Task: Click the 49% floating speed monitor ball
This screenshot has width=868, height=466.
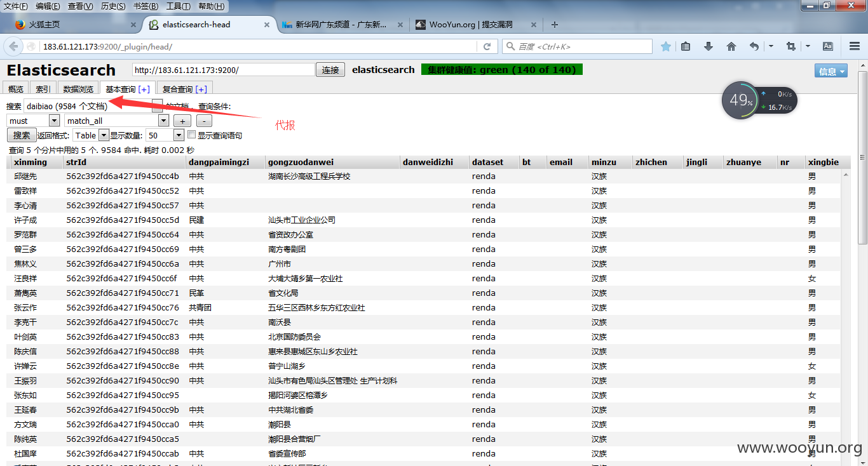Action: (741, 101)
